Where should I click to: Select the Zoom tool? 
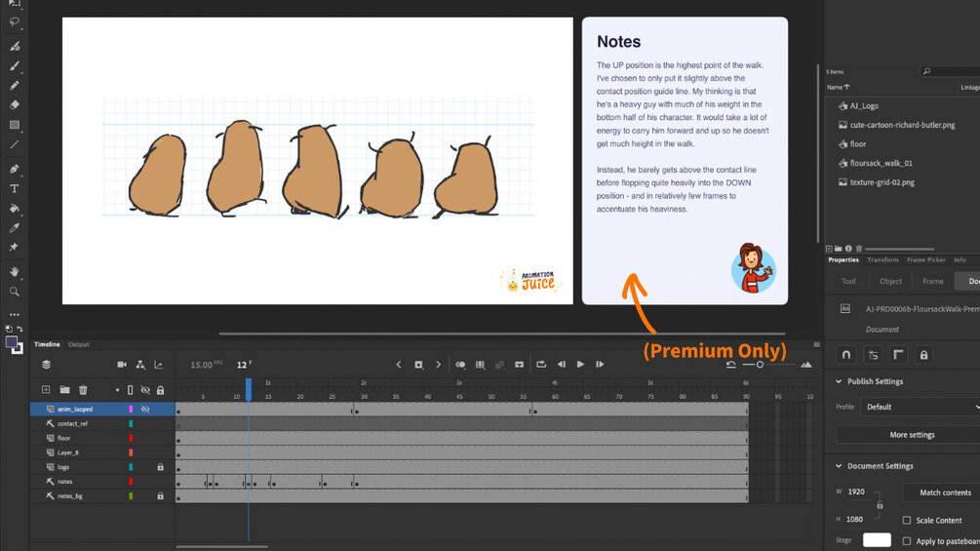pyautogui.click(x=15, y=292)
